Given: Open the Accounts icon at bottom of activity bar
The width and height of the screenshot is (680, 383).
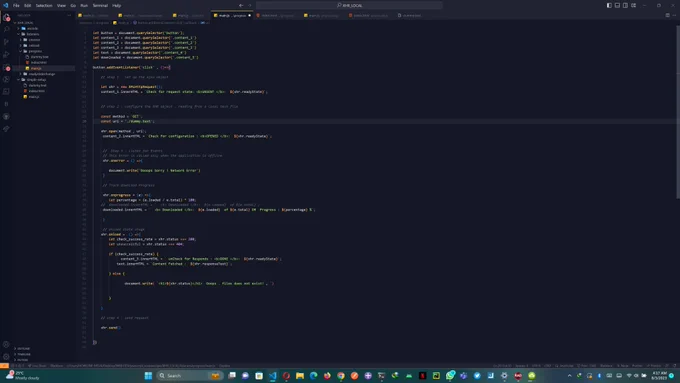Looking at the screenshot, I should tap(6, 344).
